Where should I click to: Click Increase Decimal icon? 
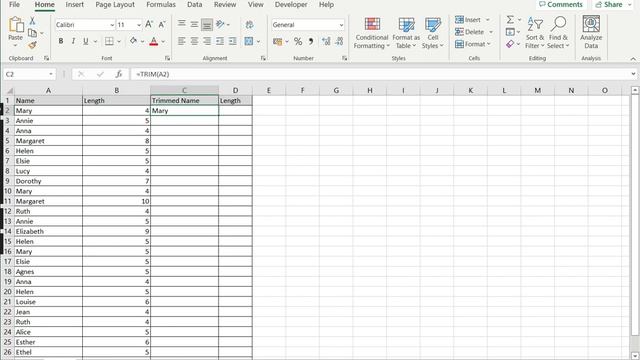[x=326, y=41]
